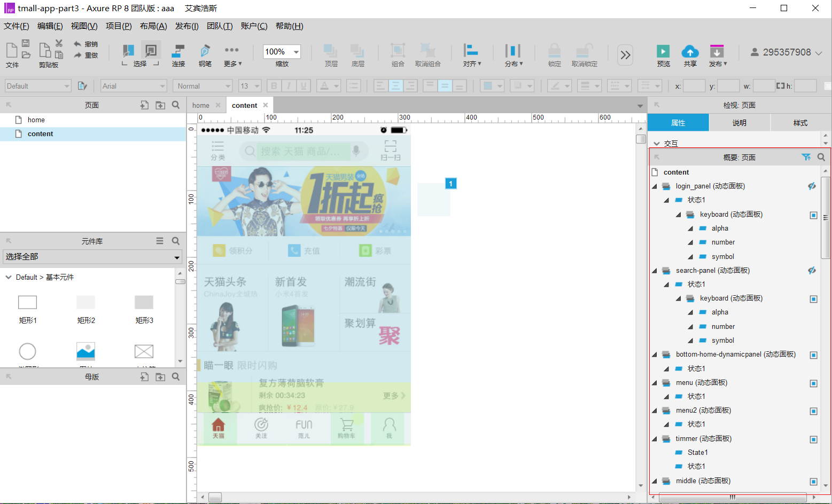Add a new master in 母版 panel
This screenshot has width=832, height=504.
tap(144, 377)
